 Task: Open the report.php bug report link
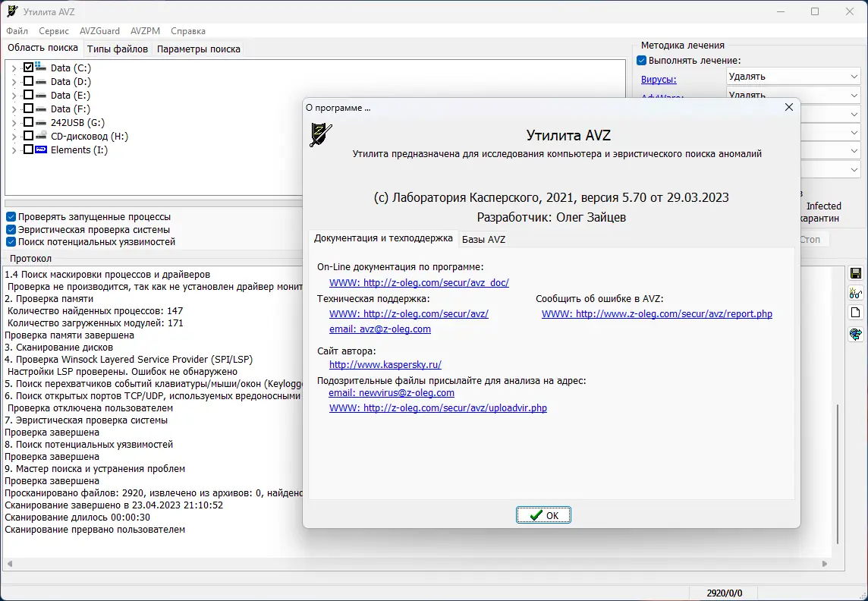pyautogui.click(x=657, y=314)
